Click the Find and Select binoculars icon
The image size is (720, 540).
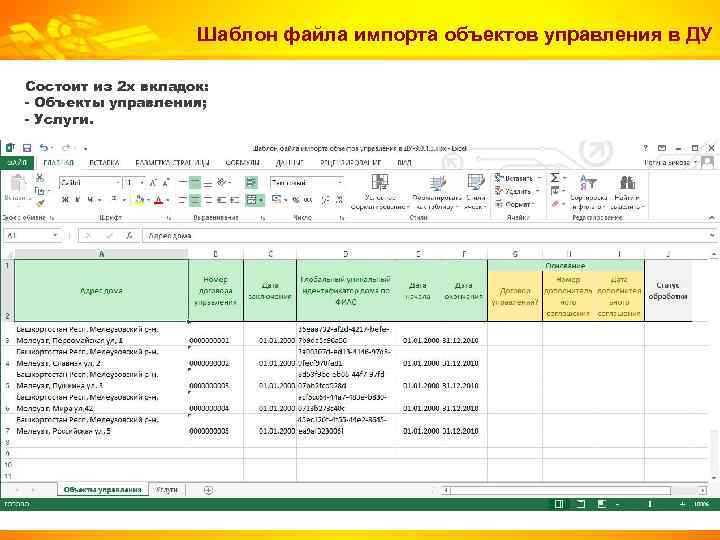pos(628,183)
